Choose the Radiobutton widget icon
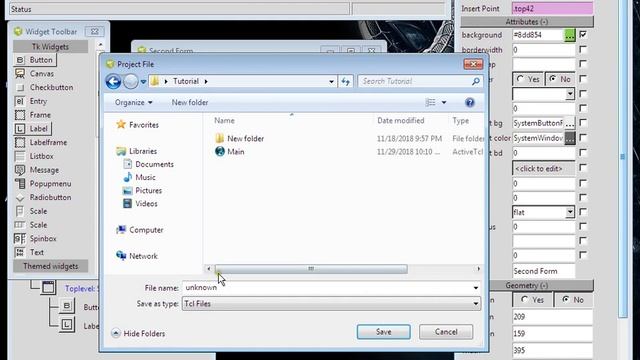Viewport: 640px width, 360px height. pos(20,198)
